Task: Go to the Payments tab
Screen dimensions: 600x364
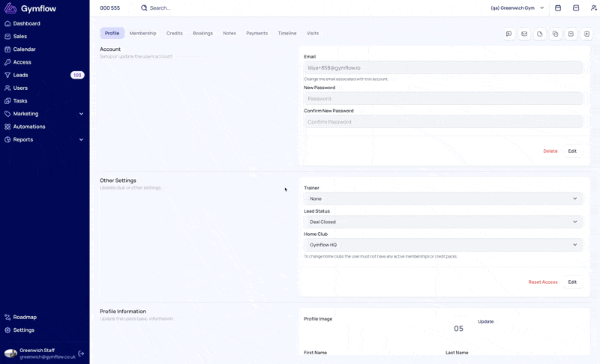Action: click(256, 33)
